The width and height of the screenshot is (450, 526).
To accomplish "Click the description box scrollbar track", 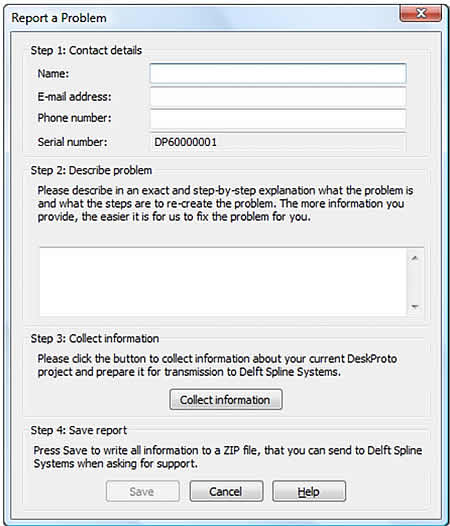I will (415, 282).
